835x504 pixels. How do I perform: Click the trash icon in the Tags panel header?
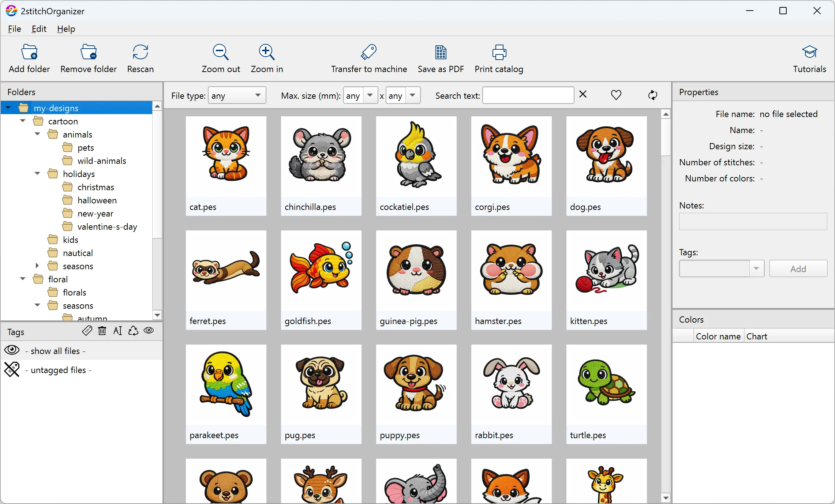(x=102, y=331)
